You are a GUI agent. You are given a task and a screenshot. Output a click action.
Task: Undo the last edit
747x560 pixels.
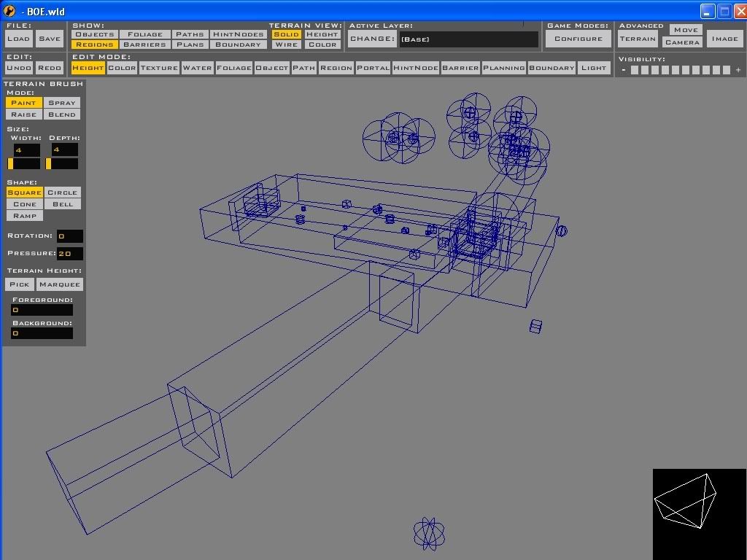(x=19, y=68)
